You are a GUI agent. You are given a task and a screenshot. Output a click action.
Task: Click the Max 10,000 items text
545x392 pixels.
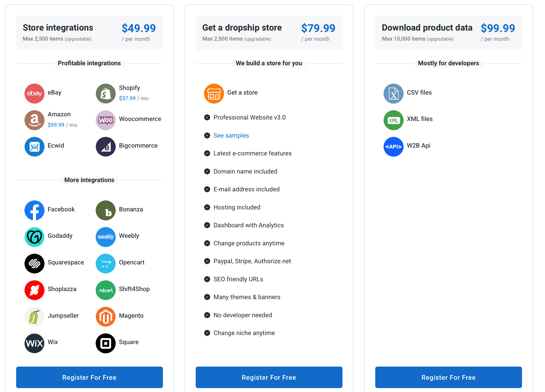(x=404, y=39)
